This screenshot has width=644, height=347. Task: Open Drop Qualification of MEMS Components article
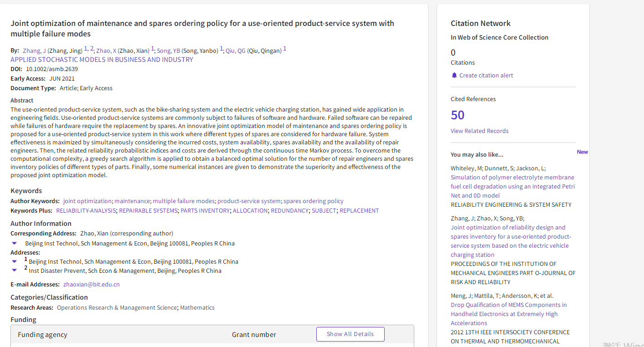click(x=509, y=314)
